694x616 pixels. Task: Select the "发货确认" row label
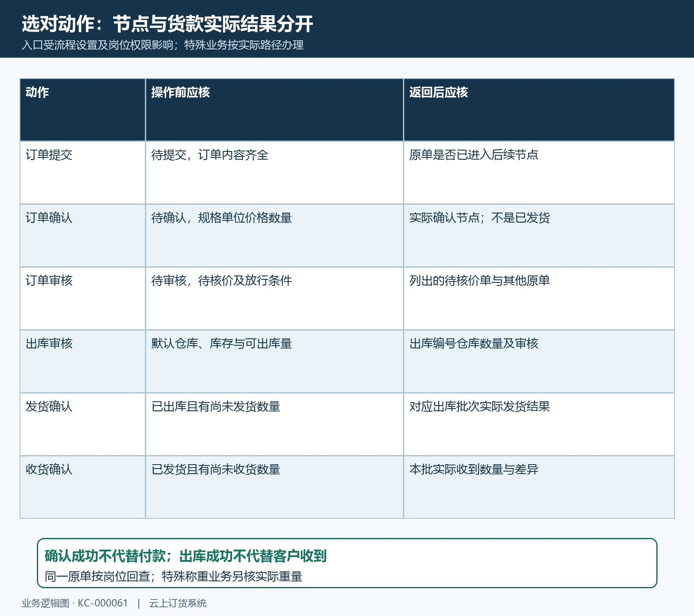pos(49,406)
